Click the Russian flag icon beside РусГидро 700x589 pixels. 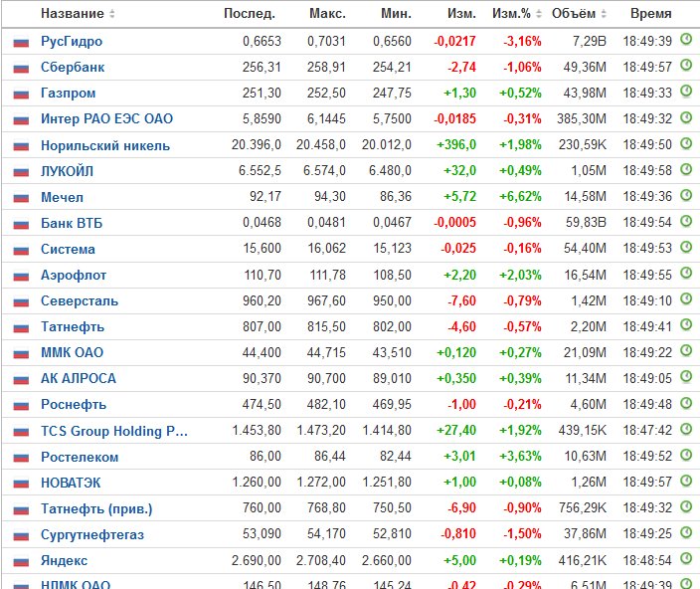point(21,43)
